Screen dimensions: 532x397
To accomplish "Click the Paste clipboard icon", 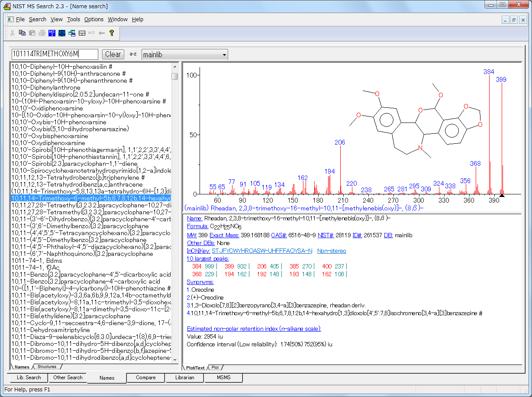I will tap(32, 33).
